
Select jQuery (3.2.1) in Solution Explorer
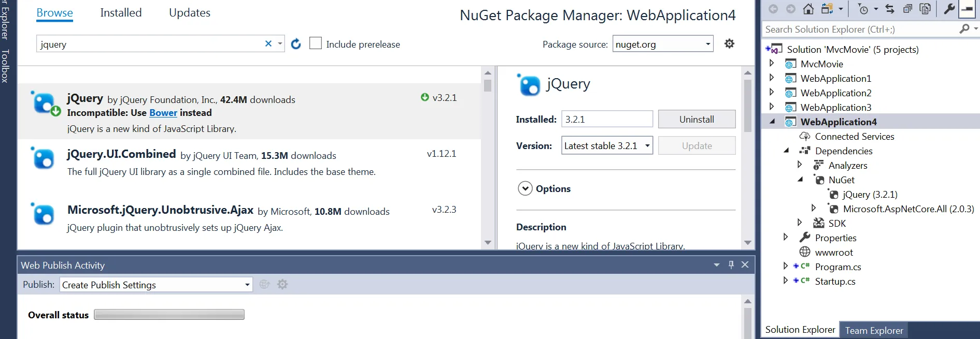click(x=870, y=195)
